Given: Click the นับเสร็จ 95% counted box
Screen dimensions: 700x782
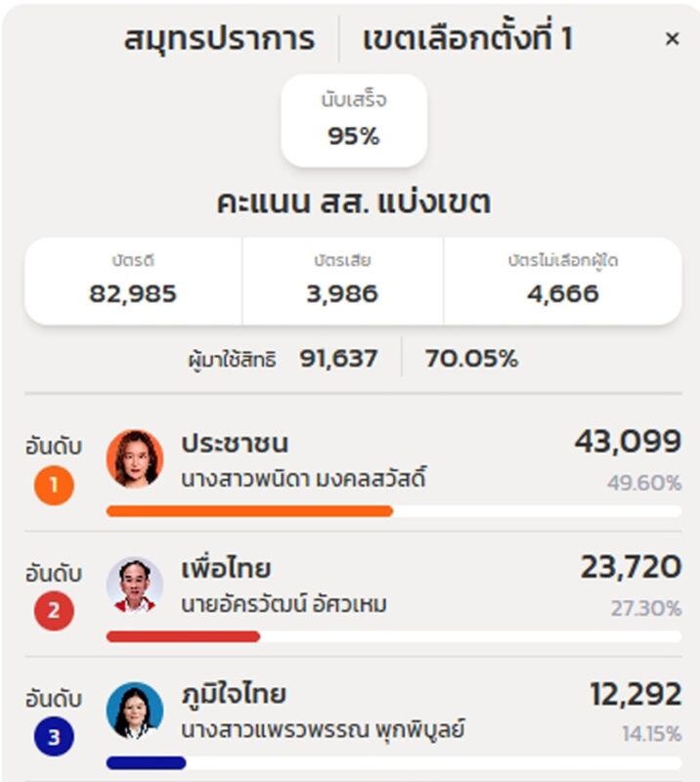Looking at the screenshot, I should (354, 120).
